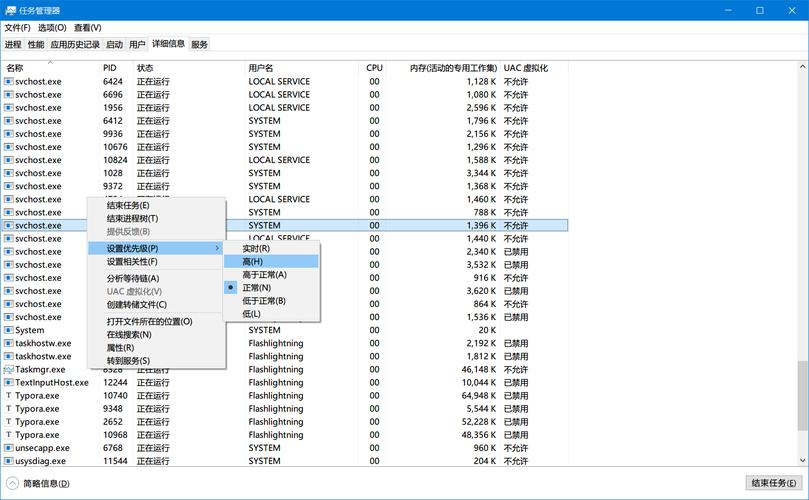Open the 选项(O) menu

tap(52, 28)
